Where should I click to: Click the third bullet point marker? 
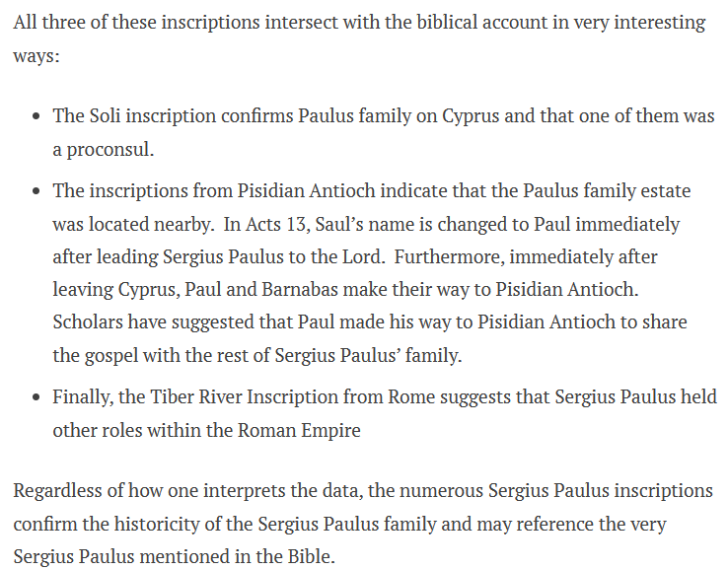tap(36, 398)
